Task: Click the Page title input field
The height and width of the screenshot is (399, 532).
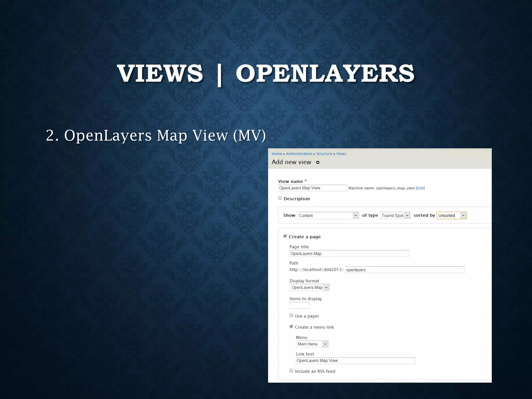Action: [x=349, y=254]
